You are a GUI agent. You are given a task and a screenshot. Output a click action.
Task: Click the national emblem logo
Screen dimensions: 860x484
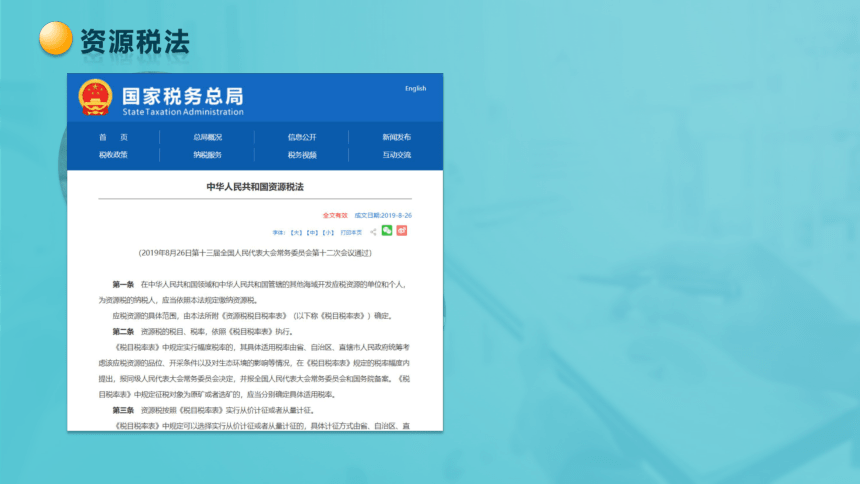tap(95, 98)
